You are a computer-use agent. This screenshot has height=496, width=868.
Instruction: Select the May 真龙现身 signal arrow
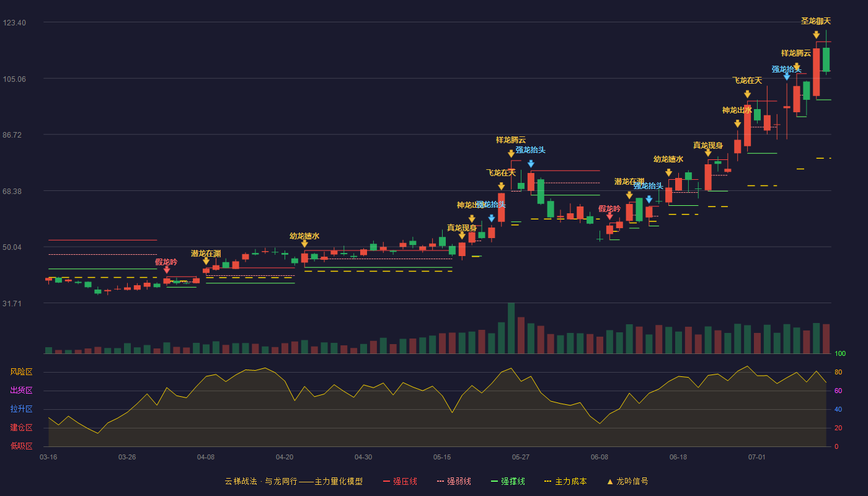(x=462, y=236)
